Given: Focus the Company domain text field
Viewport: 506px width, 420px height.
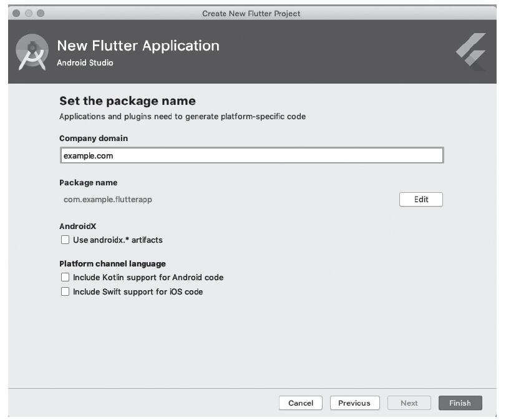Looking at the screenshot, I should (251, 156).
